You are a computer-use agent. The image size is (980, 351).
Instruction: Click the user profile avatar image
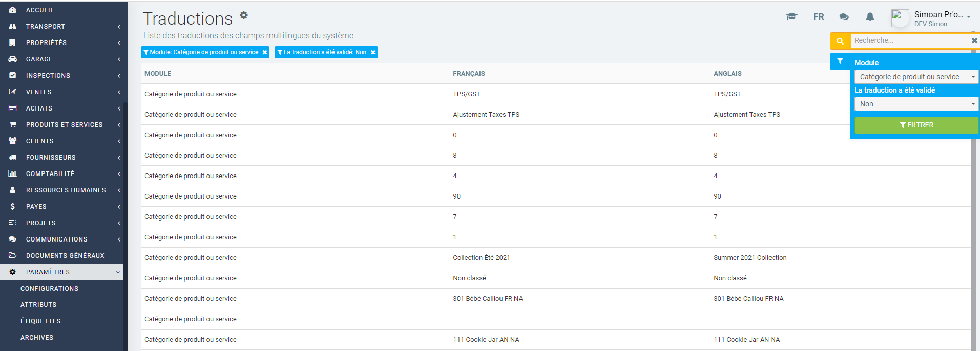[x=900, y=18]
